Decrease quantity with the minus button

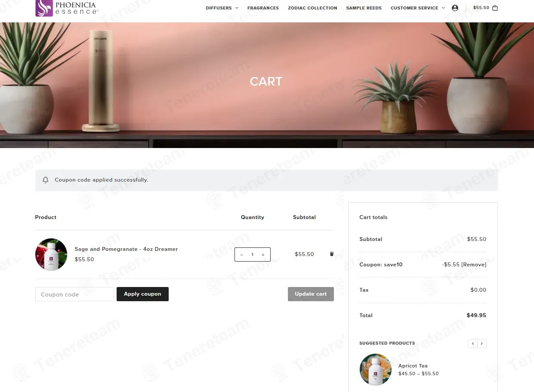click(x=241, y=255)
